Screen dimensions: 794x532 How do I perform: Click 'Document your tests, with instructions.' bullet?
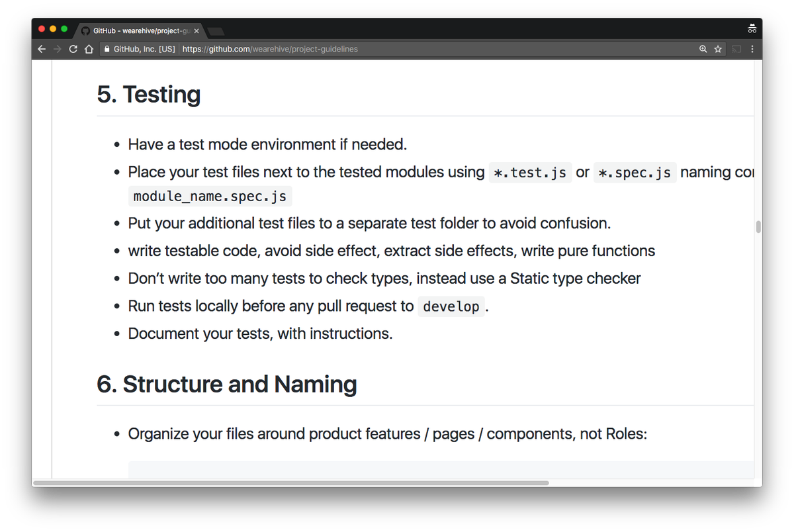click(x=260, y=333)
